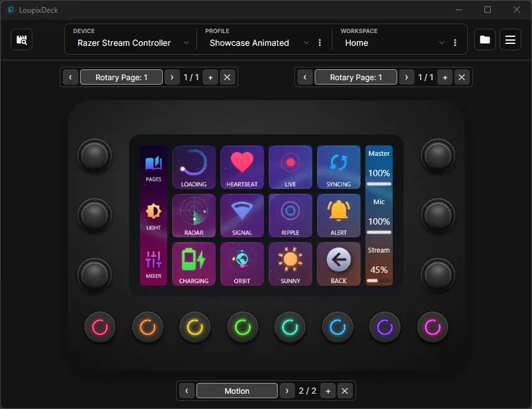Add a left rotary page

pyautogui.click(x=210, y=78)
